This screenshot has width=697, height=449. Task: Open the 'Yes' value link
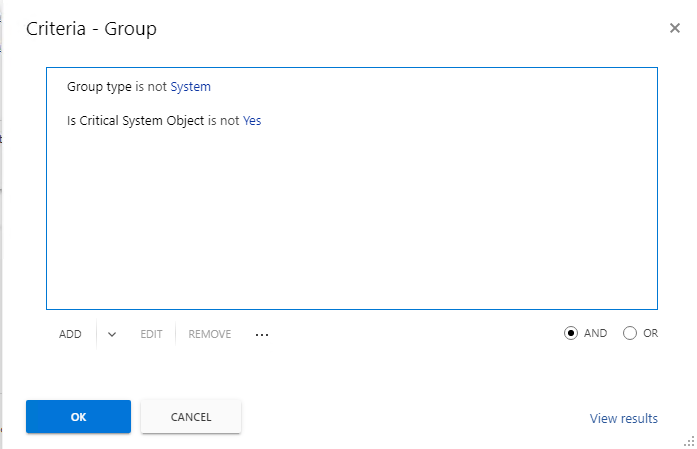click(x=252, y=120)
